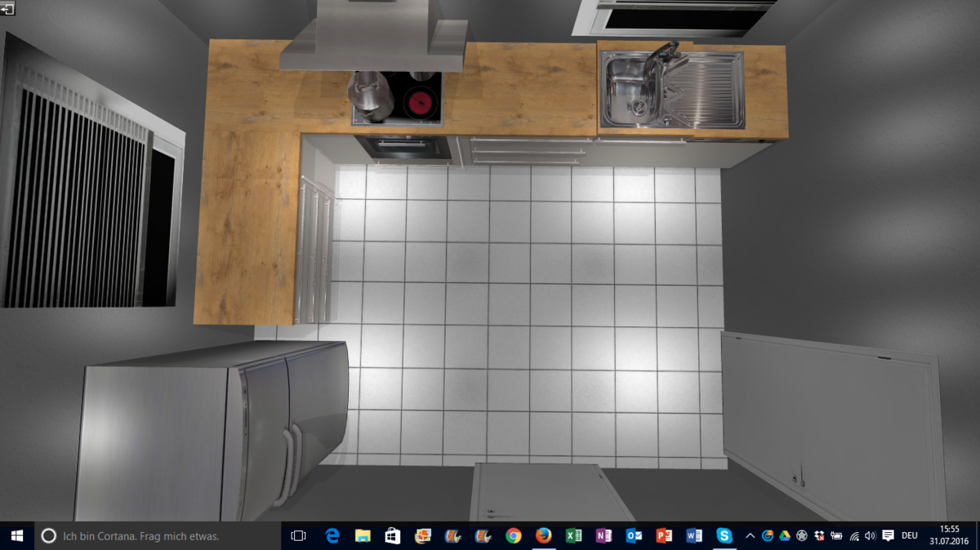Launch Microsoft Edge from the taskbar
Image resolution: width=980 pixels, height=550 pixels.
coord(332,536)
